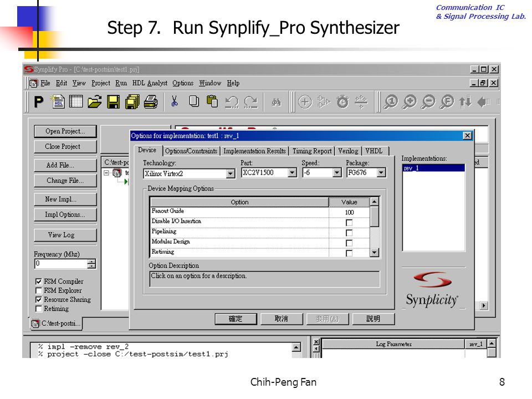Screen dimensions: 532x399
Task: Click the Redo arrow icon
Action: [250, 101]
